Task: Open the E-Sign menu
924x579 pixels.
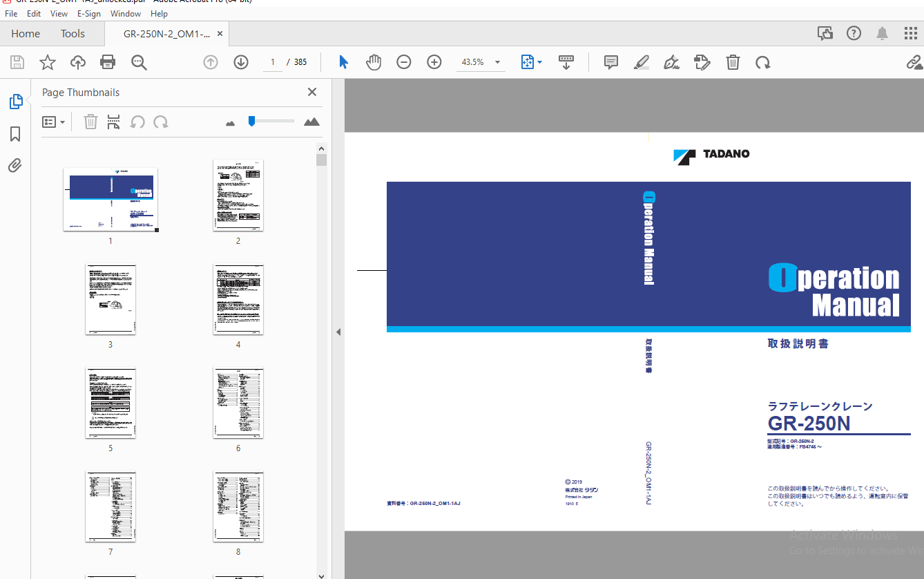Action: [x=88, y=14]
